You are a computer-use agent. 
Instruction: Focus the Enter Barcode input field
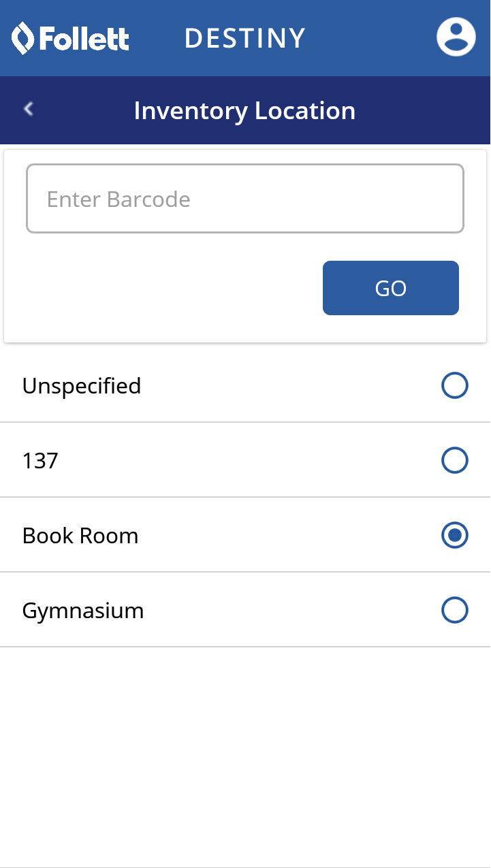click(245, 199)
